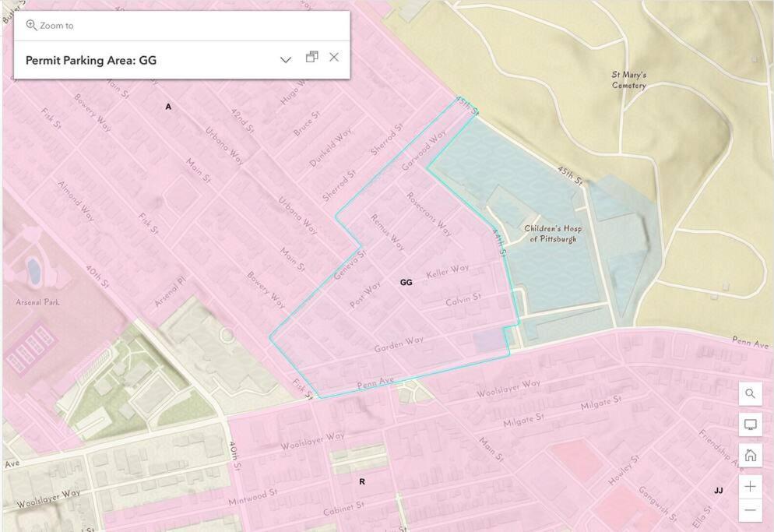
Task: Click the Garden Way street label
Action: pyautogui.click(x=399, y=344)
